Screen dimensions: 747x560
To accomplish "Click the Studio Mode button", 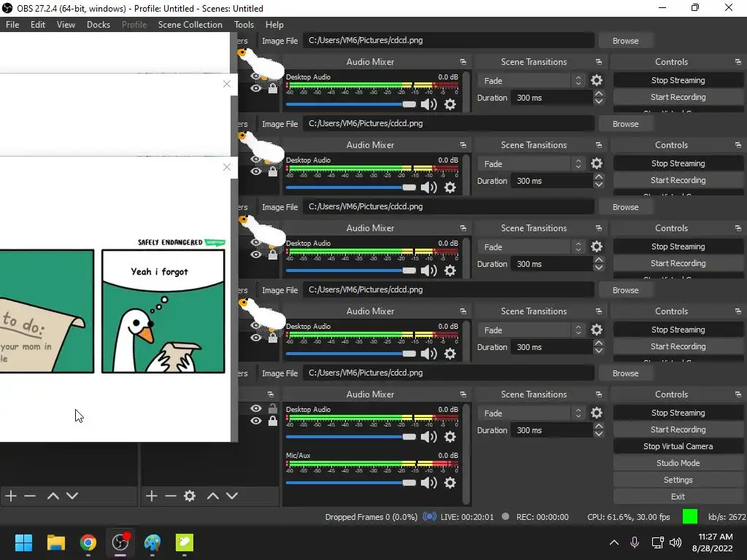I will (x=678, y=463).
